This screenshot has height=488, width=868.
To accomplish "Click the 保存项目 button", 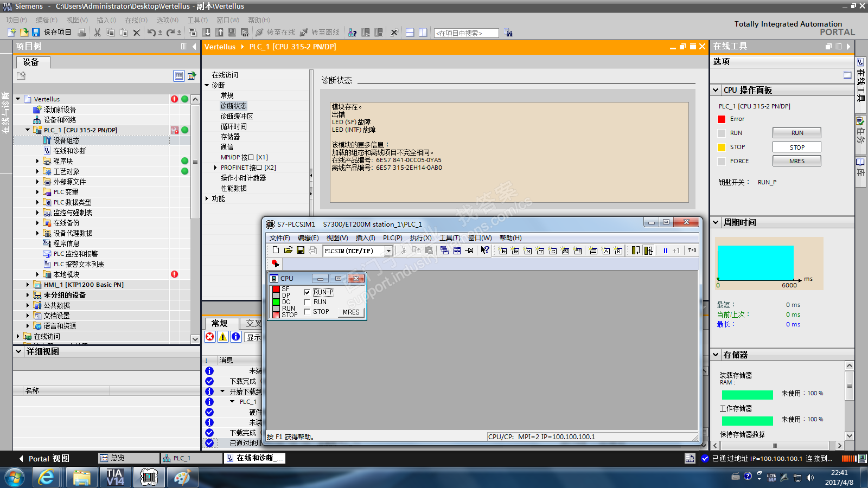I will click(x=52, y=33).
